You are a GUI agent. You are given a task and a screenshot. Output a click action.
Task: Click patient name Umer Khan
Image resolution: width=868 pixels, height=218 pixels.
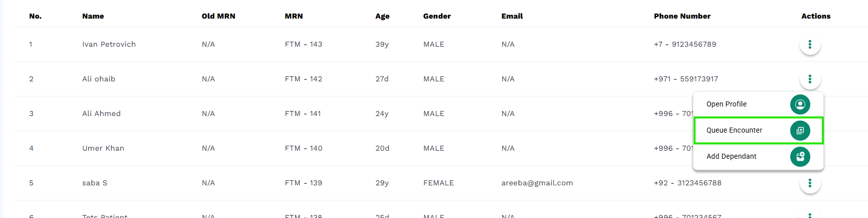pyautogui.click(x=103, y=148)
